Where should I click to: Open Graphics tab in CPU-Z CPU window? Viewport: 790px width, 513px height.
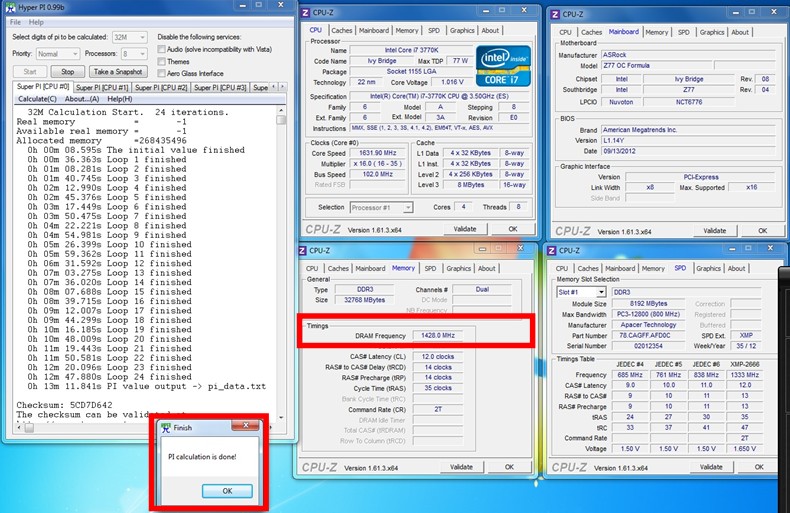tap(462, 30)
